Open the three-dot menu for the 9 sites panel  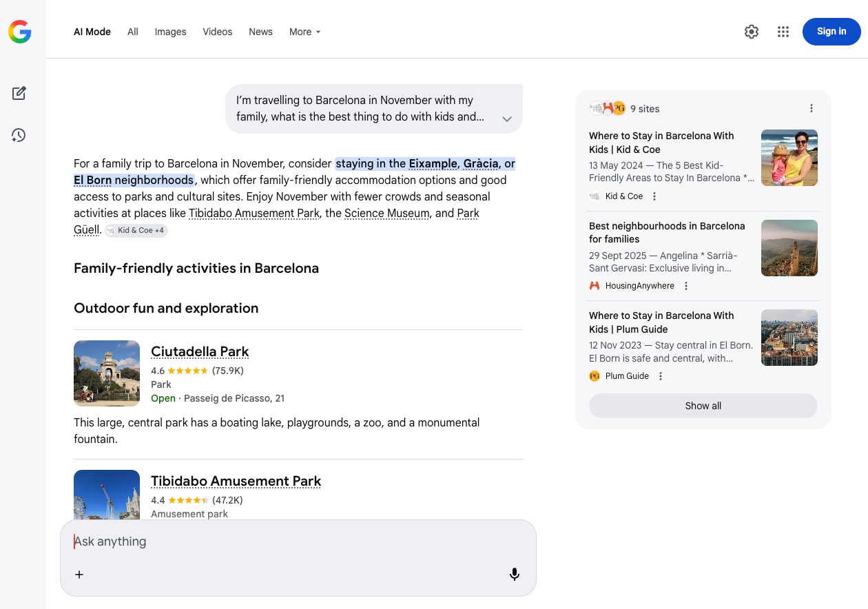click(812, 108)
